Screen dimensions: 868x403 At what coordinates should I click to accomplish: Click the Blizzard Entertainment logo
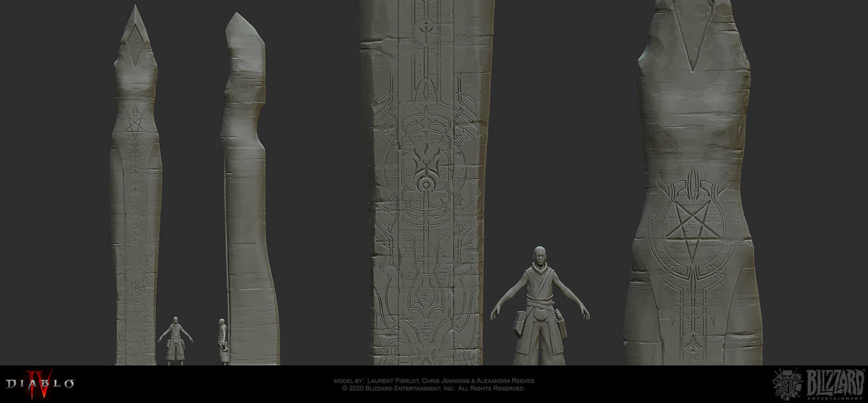pyautogui.click(x=835, y=383)
